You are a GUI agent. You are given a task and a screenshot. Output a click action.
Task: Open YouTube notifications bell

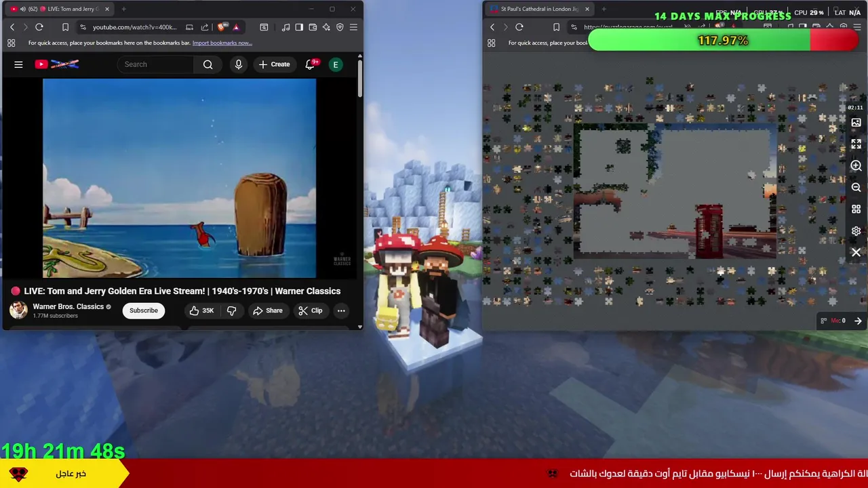click(x=310, y=64)
